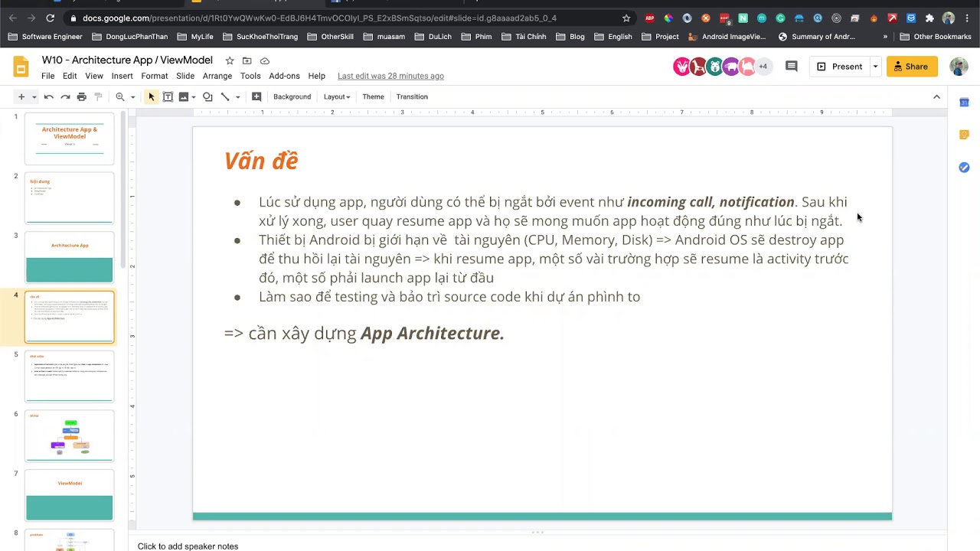Open the Format menu

click(x=154, y=76)
